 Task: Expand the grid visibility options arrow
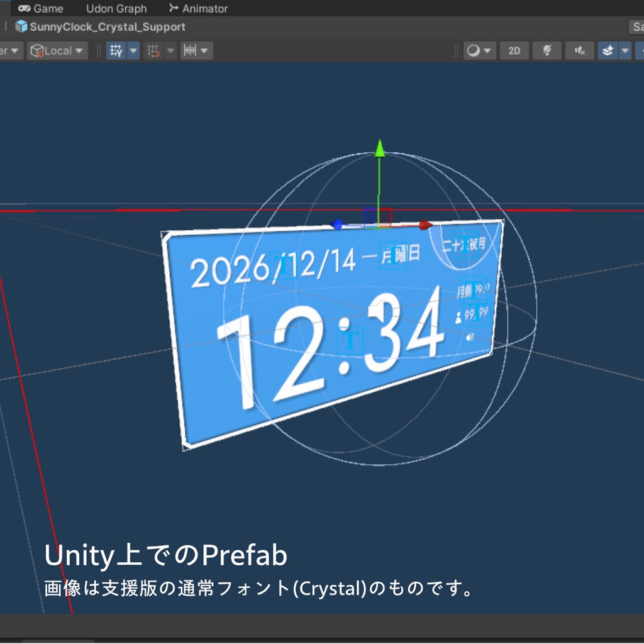(x=133, y=51)
